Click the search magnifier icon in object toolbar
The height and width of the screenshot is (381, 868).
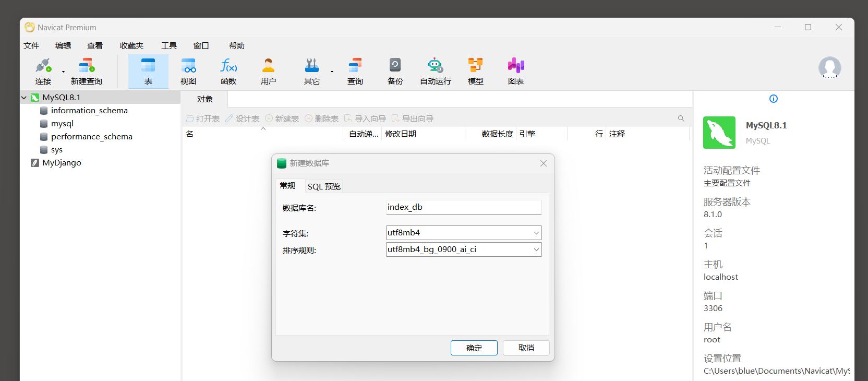click(x=681, y=118)
